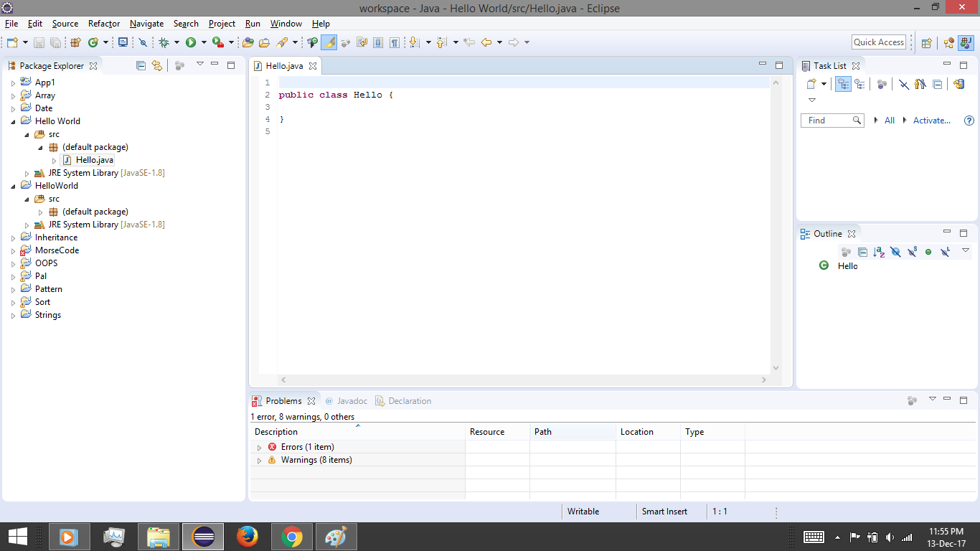The image size is (980, 551).
Task: Toggle Show Whitespace Characters pilcrow icon
Action: coord(395,42)
